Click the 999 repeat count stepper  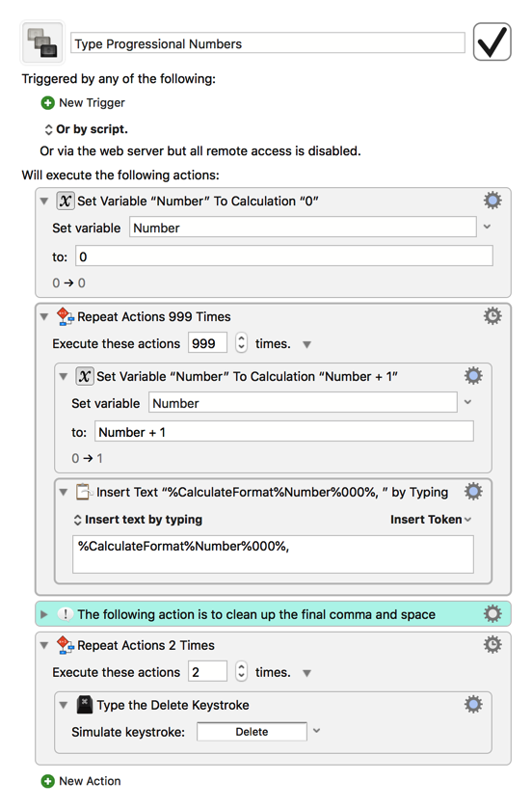(x=241, y=342)
